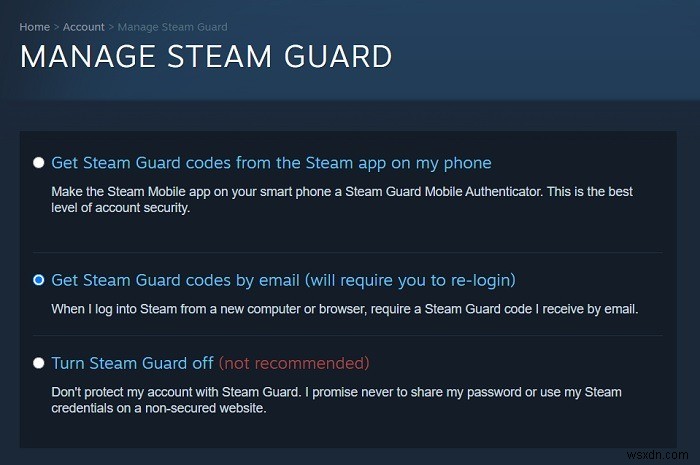700x465 pixels.
Task: Click the divider line above Turn Steam Guard off
Action: [348, 336]
